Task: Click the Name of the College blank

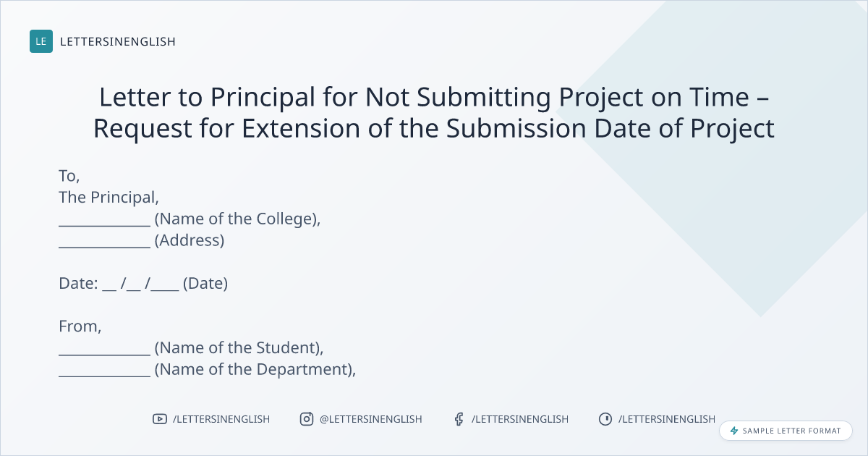Action: click(104, 220)
